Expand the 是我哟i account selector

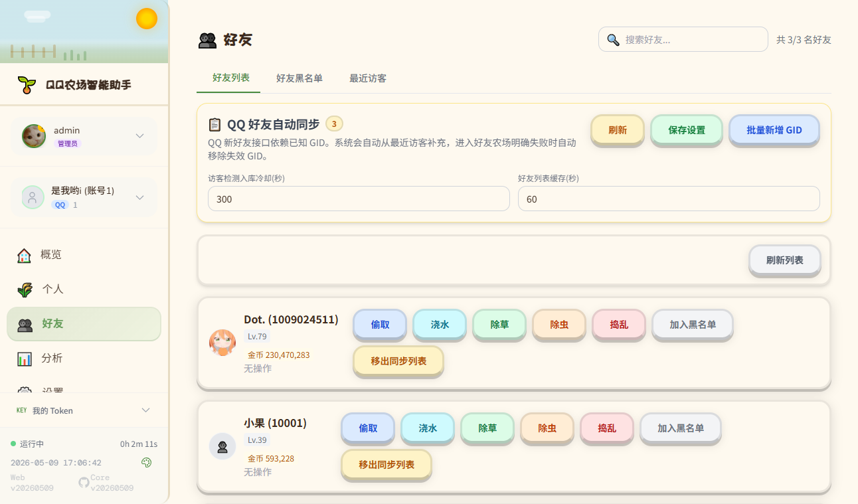click(x=140, y=197)
